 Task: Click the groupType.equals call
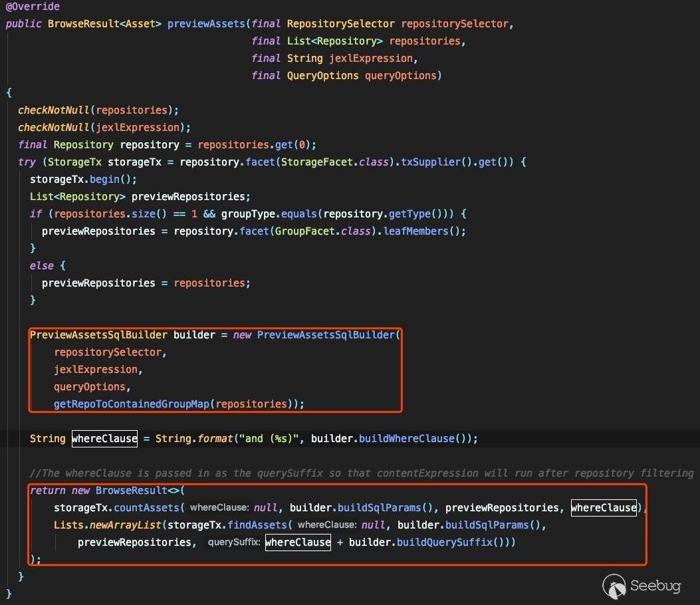coord(269,214)
